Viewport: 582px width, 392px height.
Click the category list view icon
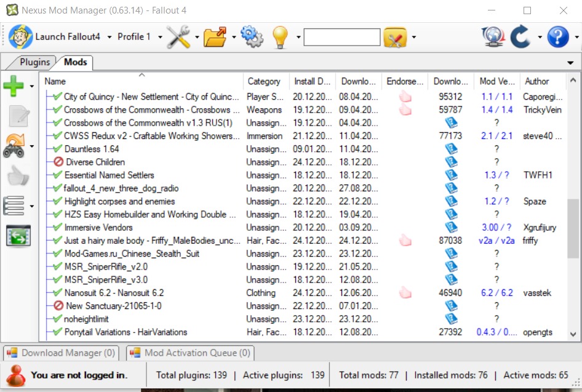pos(14,206)
